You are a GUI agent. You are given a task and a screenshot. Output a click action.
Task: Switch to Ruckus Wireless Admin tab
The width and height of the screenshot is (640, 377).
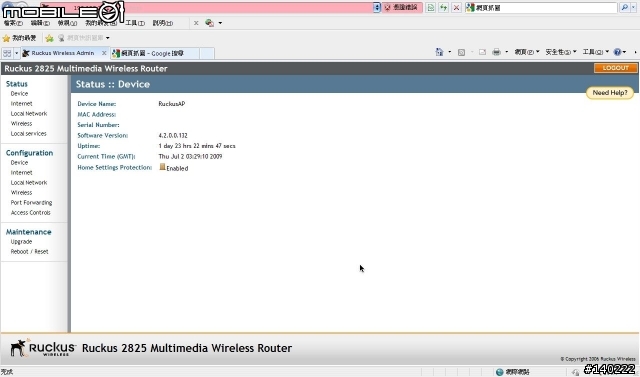62,53
